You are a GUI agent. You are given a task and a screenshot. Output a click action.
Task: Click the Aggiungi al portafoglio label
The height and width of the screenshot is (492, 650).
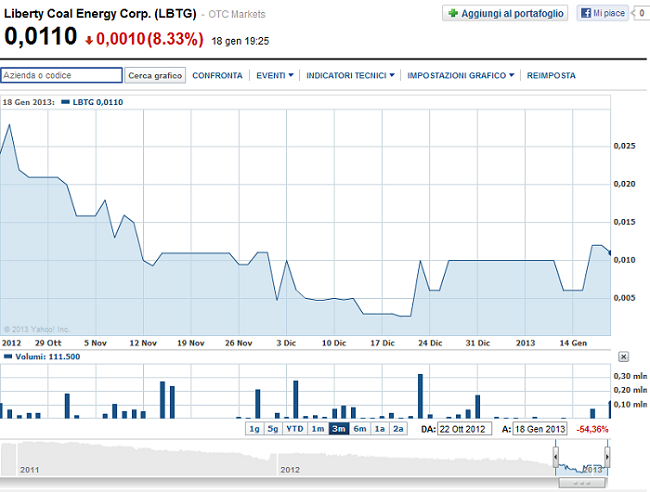[512, 13]
